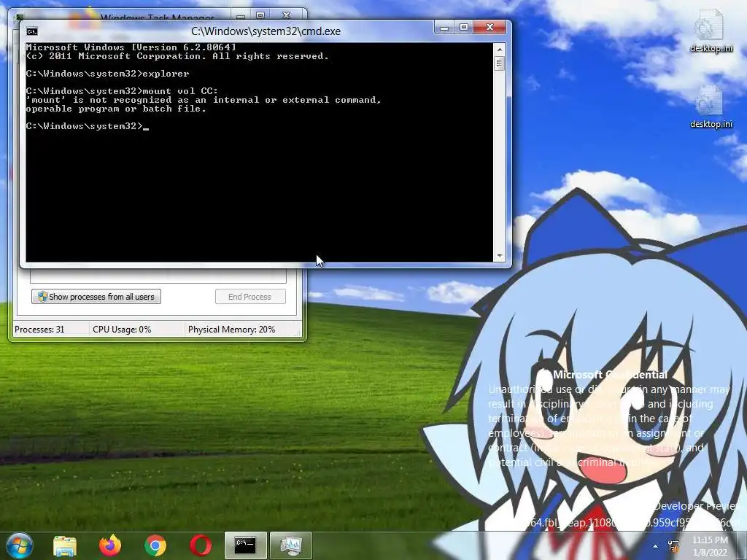Click the cmd scrollbar up arrow
747x560 pixels.
click(x=499, y=49)
